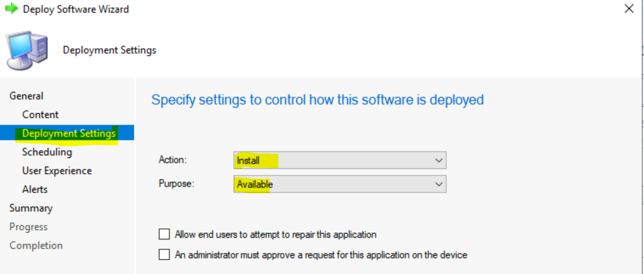This screenshot has width=644, height=274.
Task: Check administrator must approve a request option
Action: coord(164,254)
